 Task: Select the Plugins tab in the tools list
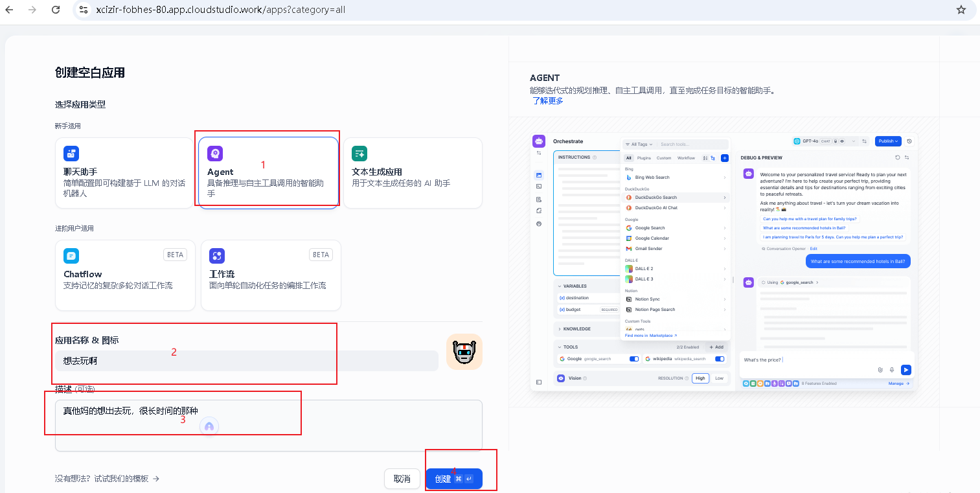[644, 158]
